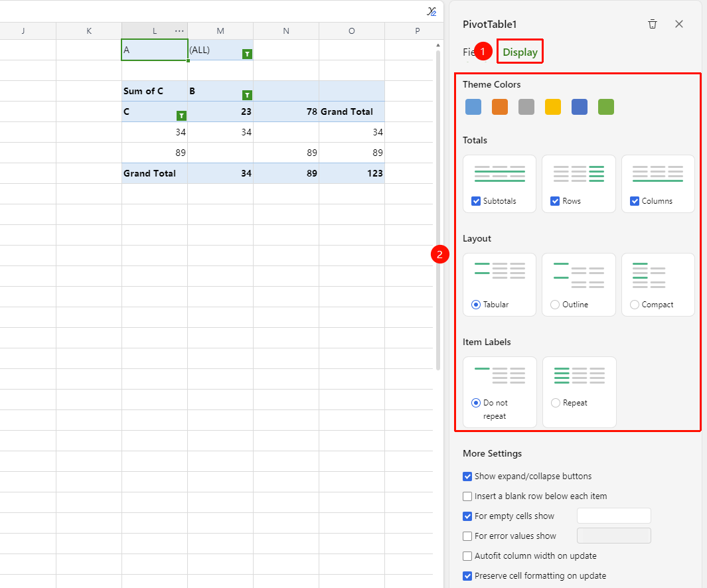Image resolution: width=707 pixels, height=588 pixels.
Task: Select column M header
Action: (x=220, y=31)
